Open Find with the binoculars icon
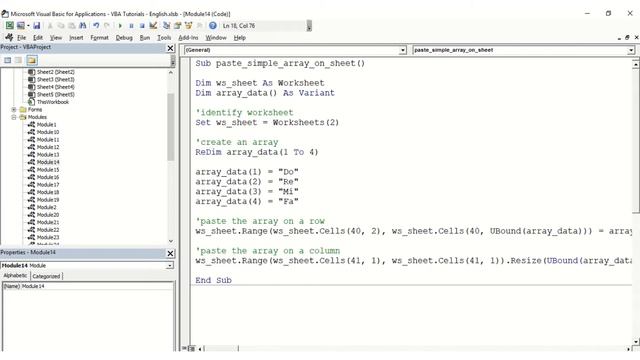This screenshot has height=360, width=640. coord(82,25)
